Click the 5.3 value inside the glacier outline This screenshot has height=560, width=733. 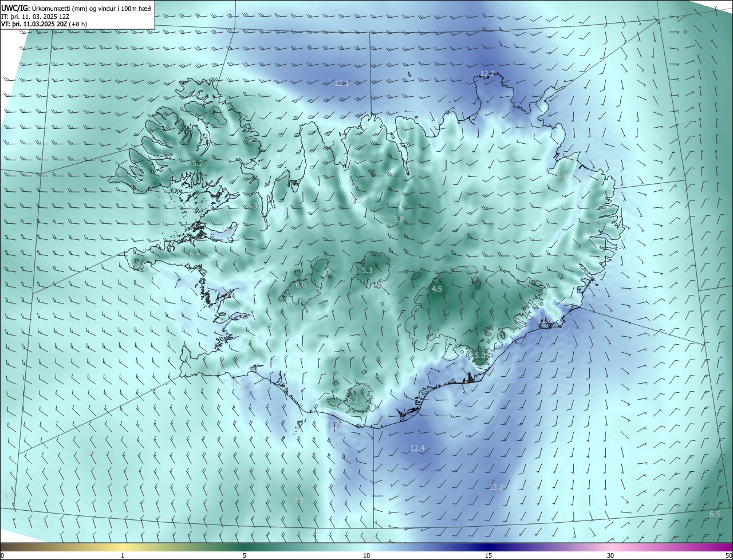coord(367,270)
